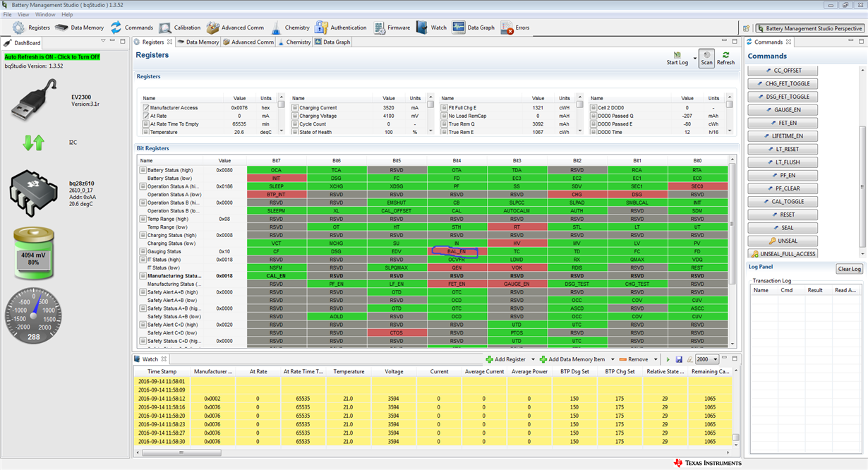Switch to the Data Memory editor tab
Screen dimensions: 868x470
point(198,42)
